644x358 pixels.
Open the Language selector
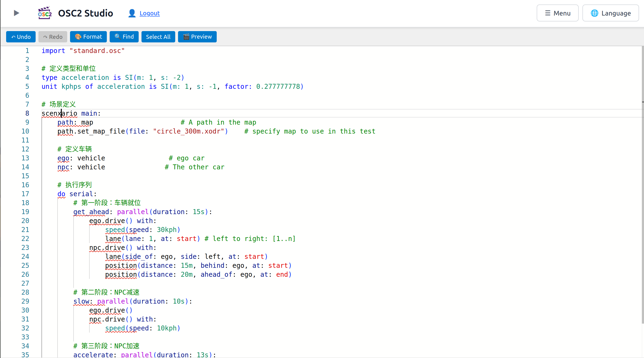pyautogui.click(x=611, y=13)
